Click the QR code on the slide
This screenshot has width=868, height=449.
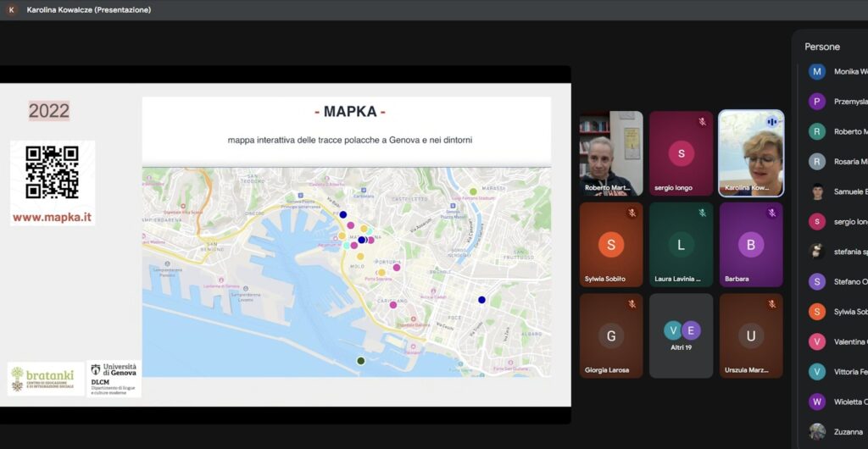(52, 172)
